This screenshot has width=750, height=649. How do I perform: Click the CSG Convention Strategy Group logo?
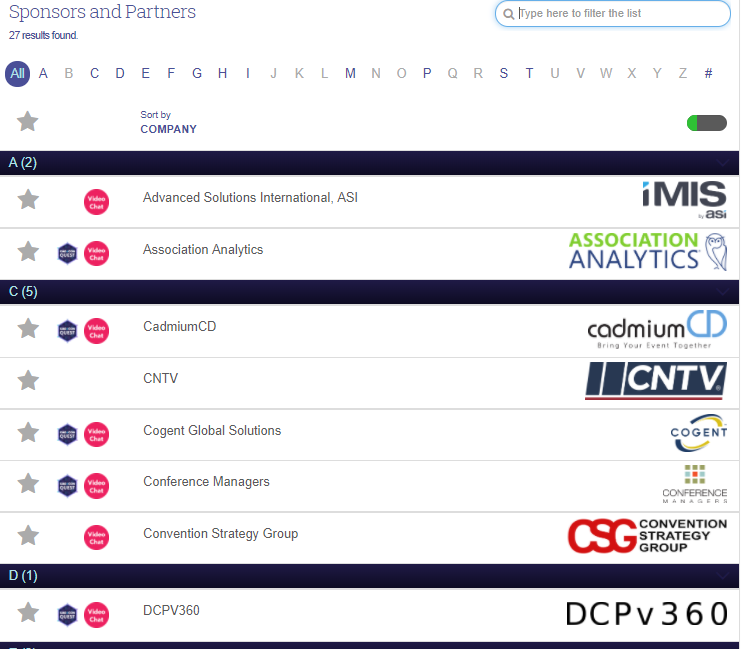(647, 536)
